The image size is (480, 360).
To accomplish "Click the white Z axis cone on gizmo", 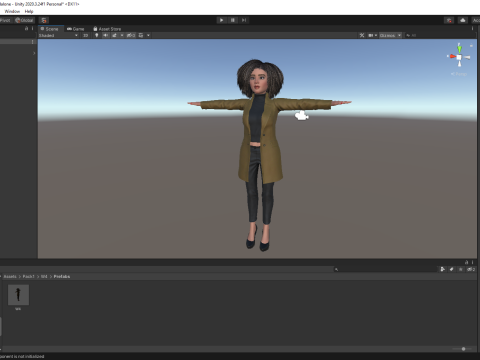I will click(467, 58).
